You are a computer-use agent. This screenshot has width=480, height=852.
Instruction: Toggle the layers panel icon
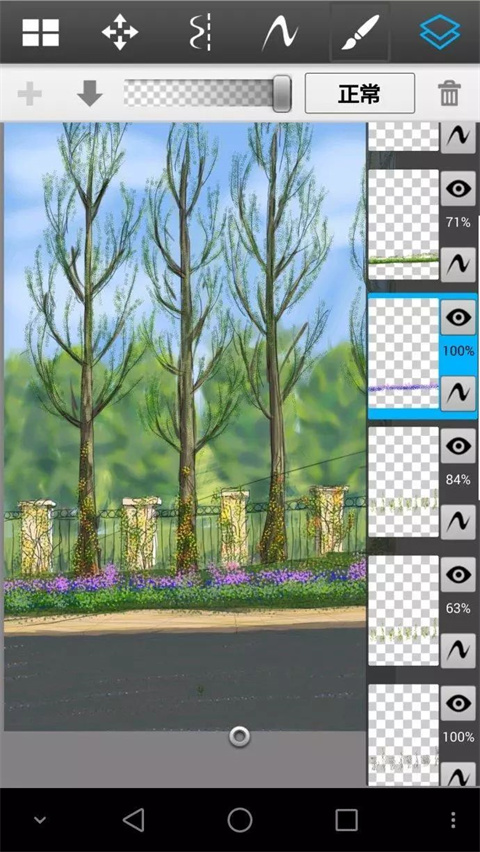(x=440, y=33)
